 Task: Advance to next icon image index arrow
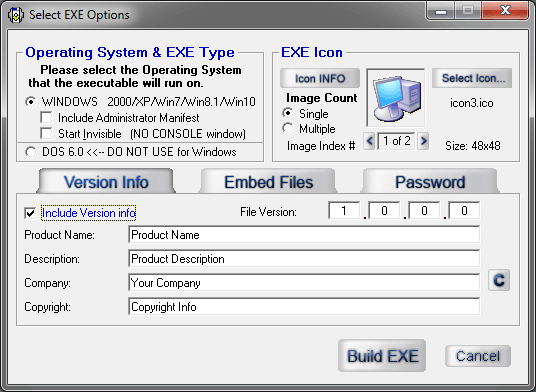[423, 141]
